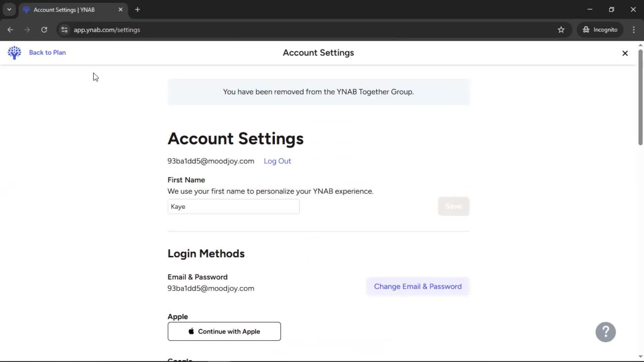
Task: Reload the page with refresh icon
Action: (x=44, y=30)
